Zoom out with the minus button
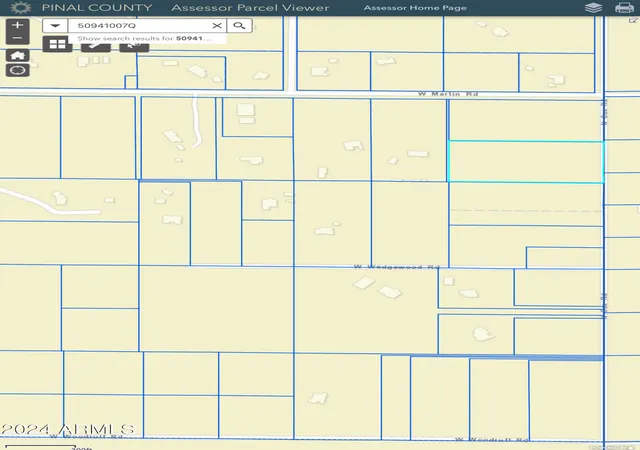This screenshot has width=640, height=450. [x=18, y=38]
